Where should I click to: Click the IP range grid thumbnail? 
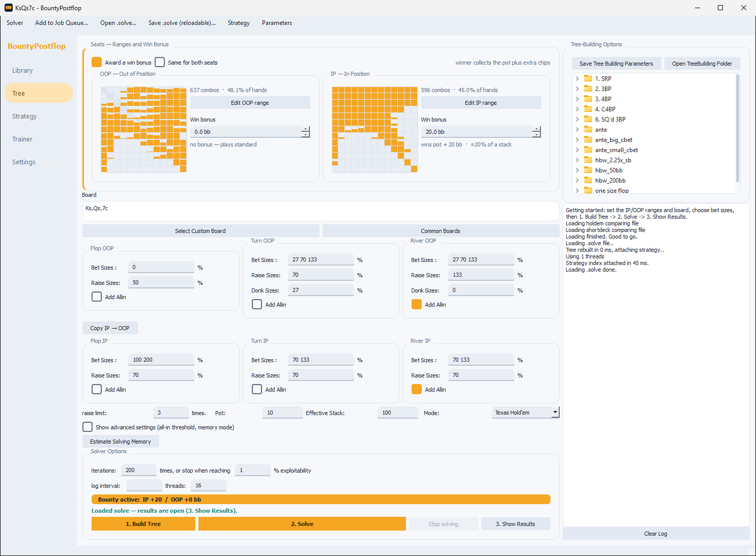point(375,129)
